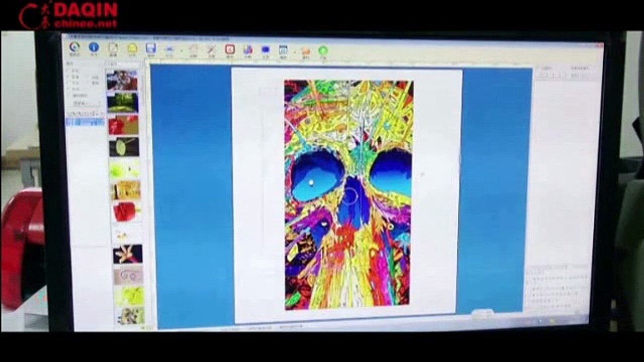Viewport: 644px width, 362px height.
Task: Open the blue info icon in the toolbar
Action: 94,47
